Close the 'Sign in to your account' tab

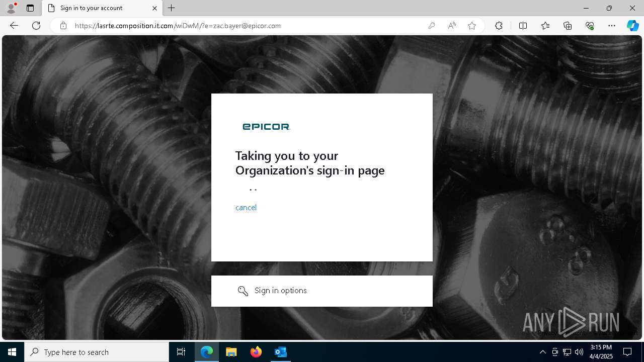tap(154, 8)
